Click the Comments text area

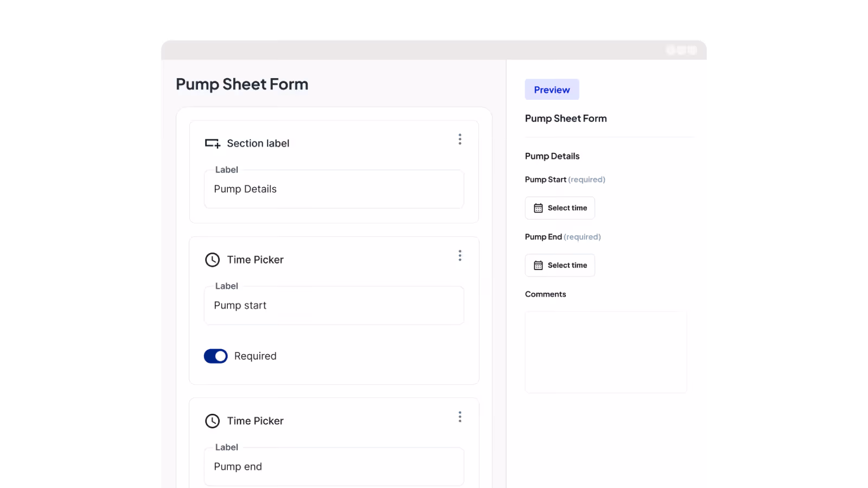pyautogui.click(x=605, y=351)
